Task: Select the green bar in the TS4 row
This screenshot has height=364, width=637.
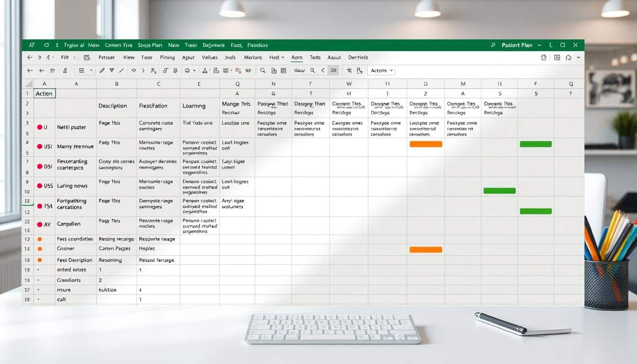Action: pyautogui.click(x=536, y=211)
